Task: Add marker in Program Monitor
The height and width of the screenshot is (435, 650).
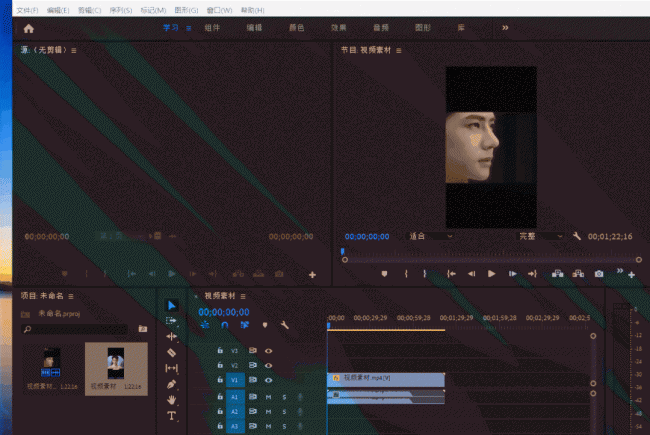Action: [384, 274]
